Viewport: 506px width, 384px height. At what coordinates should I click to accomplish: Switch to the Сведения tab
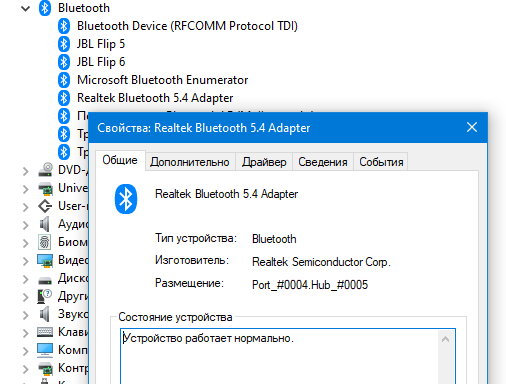click(323, 162)
